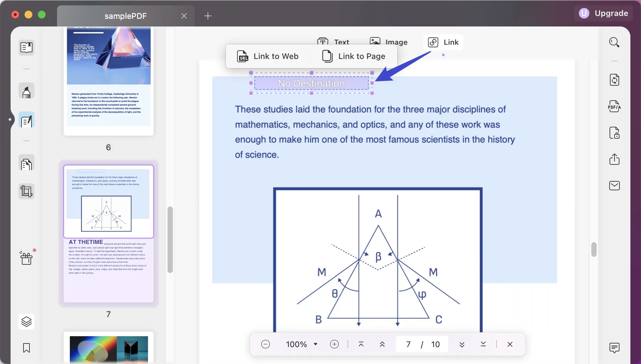
Task: Open the PDF/A conversion tool
Action: click(x=614, y=106)
